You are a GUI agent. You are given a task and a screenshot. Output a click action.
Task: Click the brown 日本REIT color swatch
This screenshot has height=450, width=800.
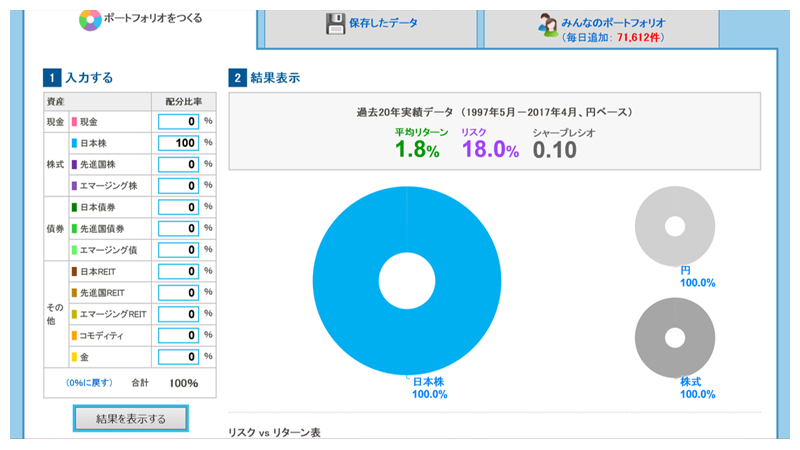tap(74, 271)
